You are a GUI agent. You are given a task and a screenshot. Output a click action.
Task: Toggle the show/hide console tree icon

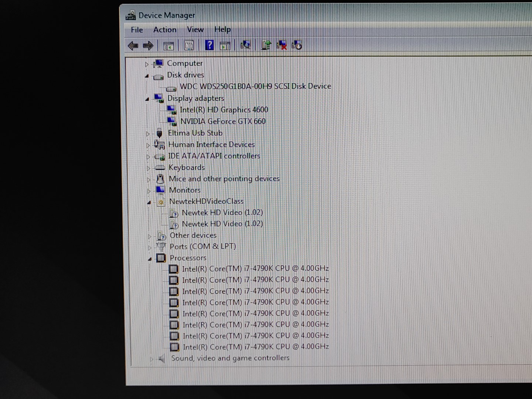point(168,46)
